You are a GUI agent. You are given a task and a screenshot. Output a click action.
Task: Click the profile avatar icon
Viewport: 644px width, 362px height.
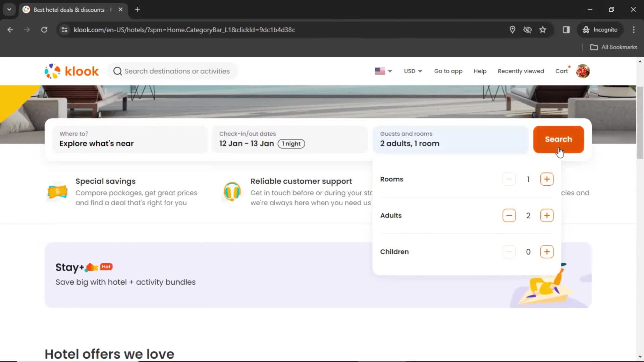[x=583, y=71]
